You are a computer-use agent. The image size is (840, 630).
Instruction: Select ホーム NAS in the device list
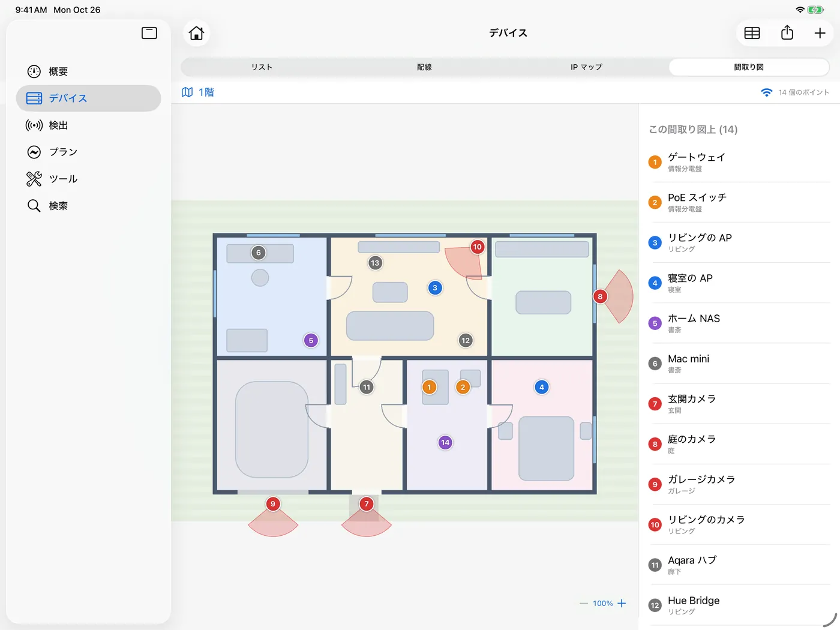[x=739, y=323]
